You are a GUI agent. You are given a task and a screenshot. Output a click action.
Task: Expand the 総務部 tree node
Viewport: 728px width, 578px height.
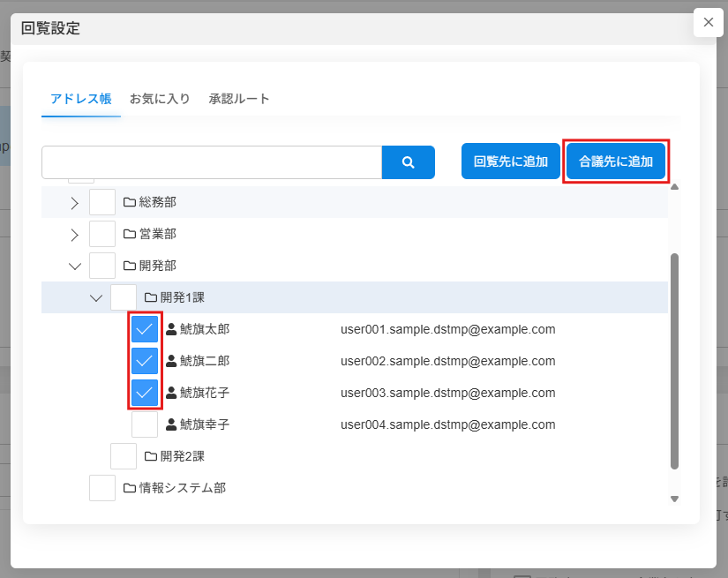click(x=75, y=203)
